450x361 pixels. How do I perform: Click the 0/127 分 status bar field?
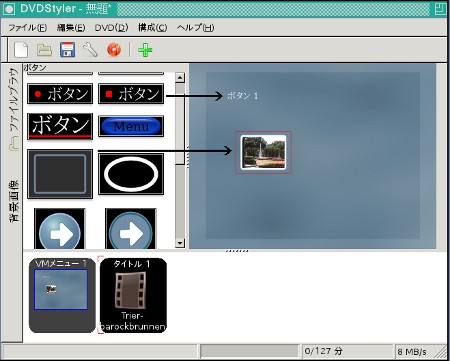347,351
